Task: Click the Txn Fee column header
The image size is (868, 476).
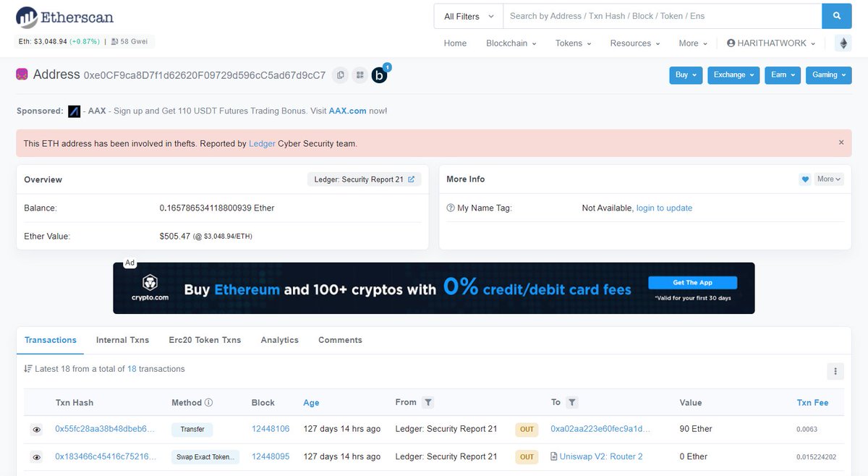Action: coord(812,403)
